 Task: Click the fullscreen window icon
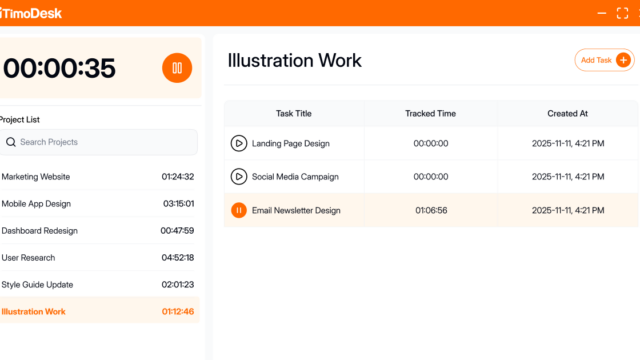tap(622, 13)
